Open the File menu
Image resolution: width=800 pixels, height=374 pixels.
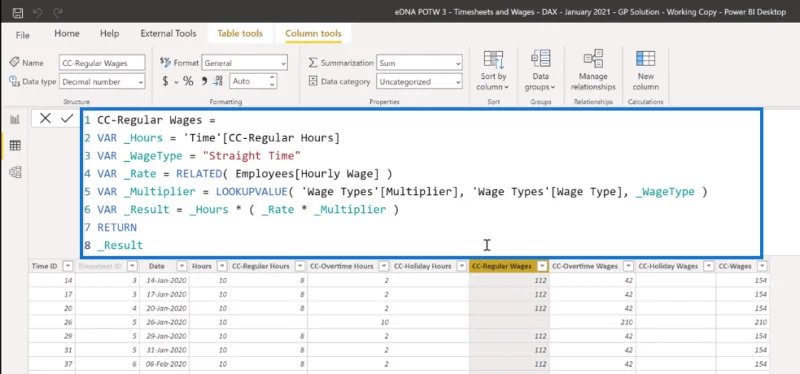[x=22, y=35]
